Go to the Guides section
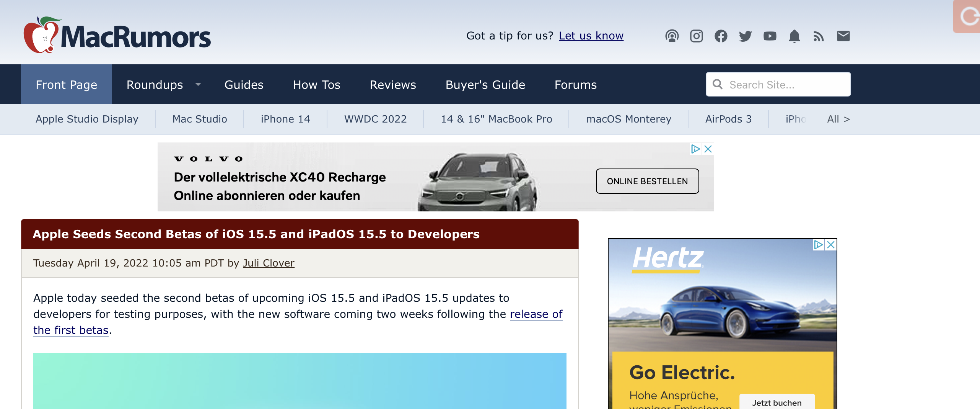Image resolution: width=980 pixels, height=409 pixels. 244,85
